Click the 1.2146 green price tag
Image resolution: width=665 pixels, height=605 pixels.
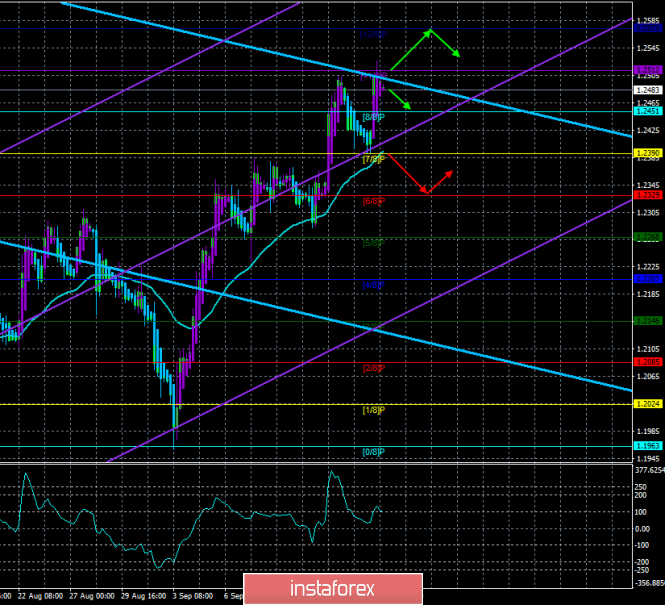[647, 320]
